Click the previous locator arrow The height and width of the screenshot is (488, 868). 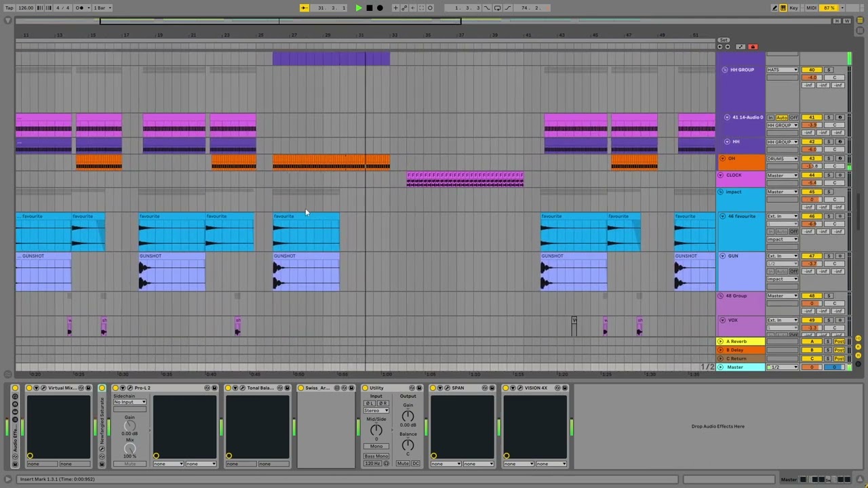click(719, 47)
